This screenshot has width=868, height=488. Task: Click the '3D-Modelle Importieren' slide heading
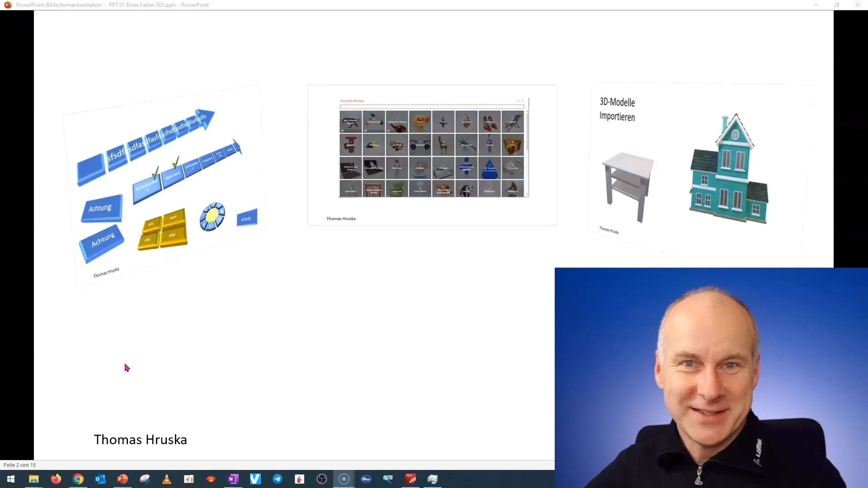pyautogui.click(x=617, y=109)
